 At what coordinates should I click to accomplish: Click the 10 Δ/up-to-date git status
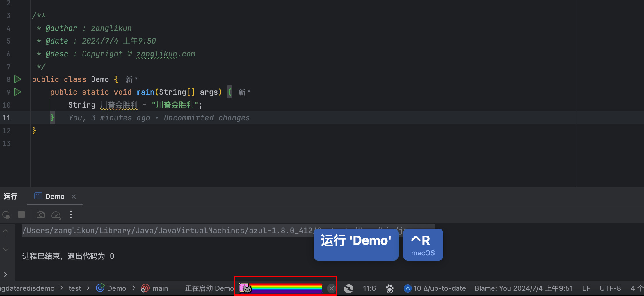tap(435, 288)
